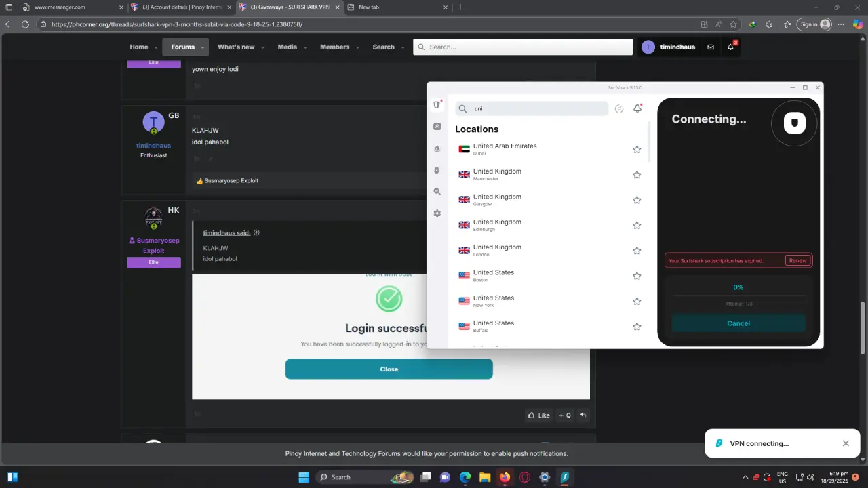The height and width of the screenshot is (488, 868).
Task: Switch to the messenger.com browser tab
Action: pos(73,7)
